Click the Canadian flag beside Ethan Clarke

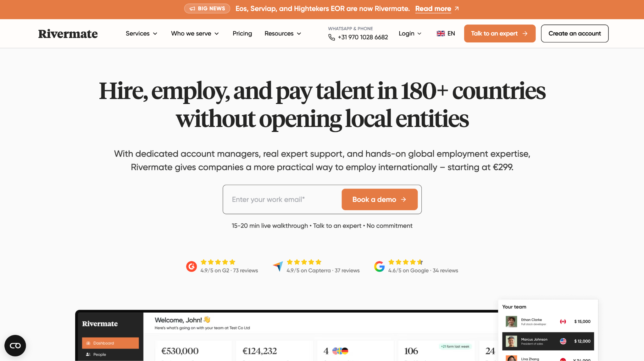click(563, 321)
